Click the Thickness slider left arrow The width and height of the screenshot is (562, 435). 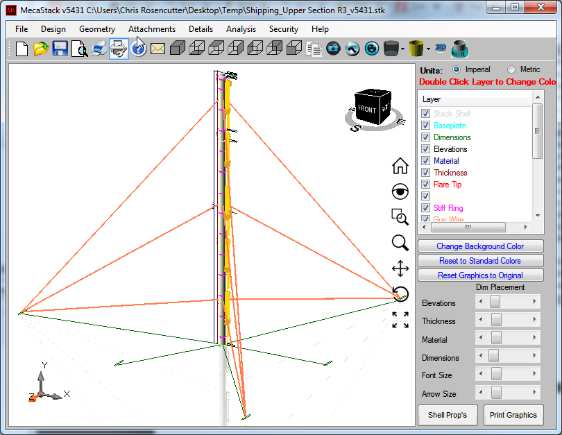pyautogui.click(x=481, y=320)
